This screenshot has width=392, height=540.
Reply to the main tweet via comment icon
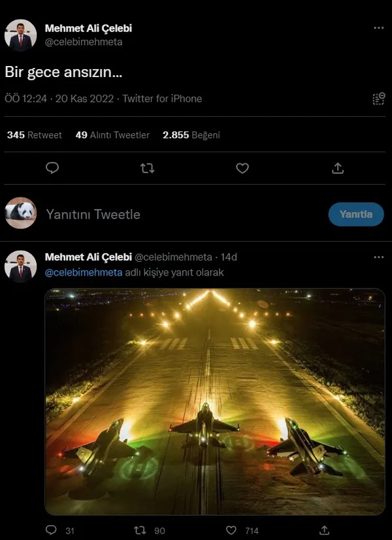[53, 168]
